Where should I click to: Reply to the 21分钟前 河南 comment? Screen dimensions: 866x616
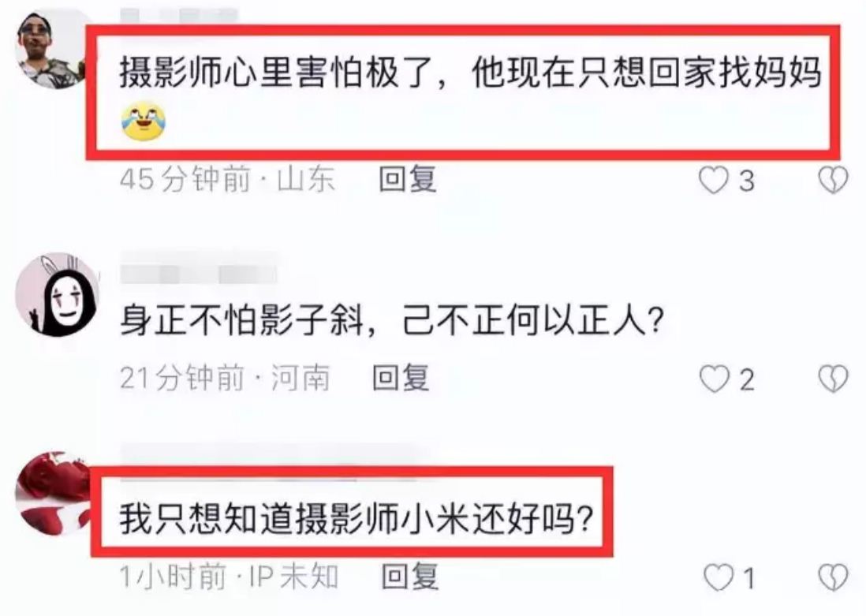click(401, 379)
